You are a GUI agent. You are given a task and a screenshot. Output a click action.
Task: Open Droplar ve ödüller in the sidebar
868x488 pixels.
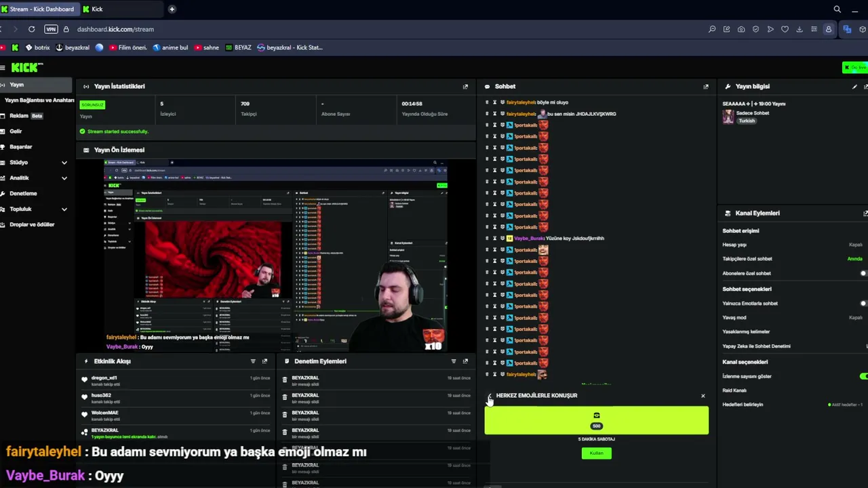click(x=31, y=224)
